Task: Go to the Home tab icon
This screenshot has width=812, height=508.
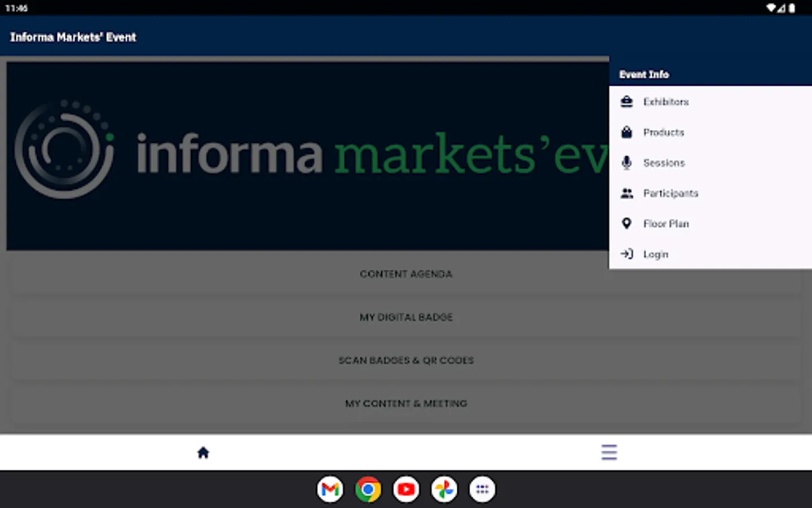Action: [203, 452]
